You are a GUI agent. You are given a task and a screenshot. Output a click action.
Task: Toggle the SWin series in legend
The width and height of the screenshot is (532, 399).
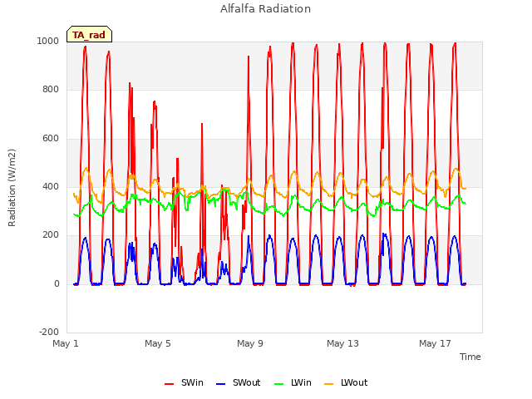pyautogui.click(x=184, y=382)
